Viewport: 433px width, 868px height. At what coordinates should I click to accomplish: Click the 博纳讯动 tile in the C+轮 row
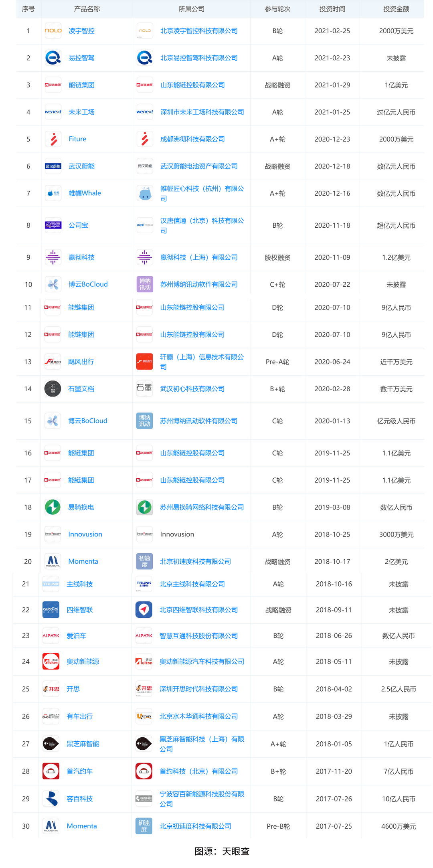coord(145,284)
